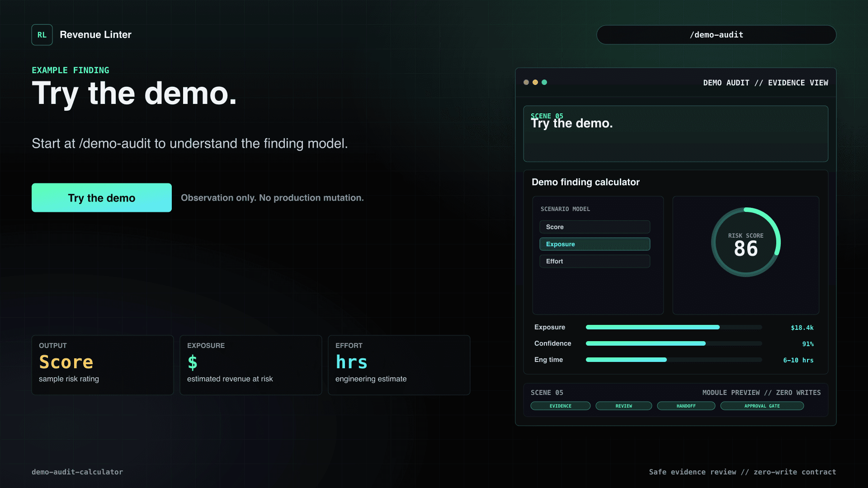
Task: Click the Effort hrs card
Action: (x=399, y=365)
